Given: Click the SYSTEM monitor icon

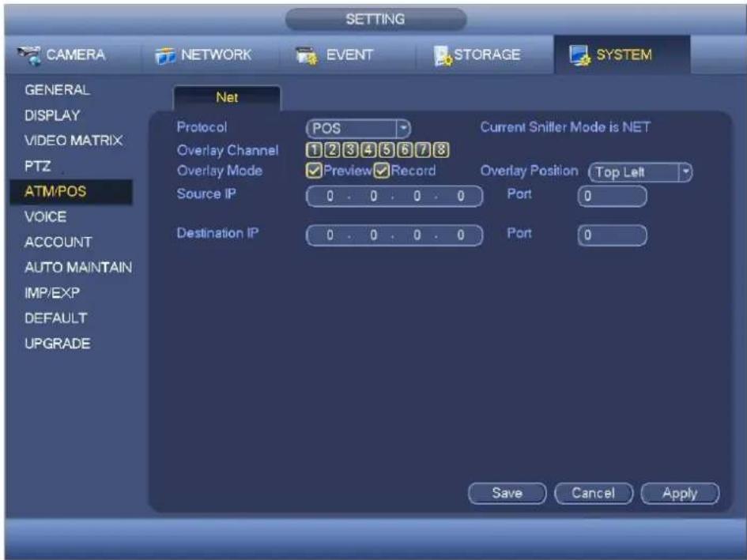Looking at the screenshot, I should [579, 55].
